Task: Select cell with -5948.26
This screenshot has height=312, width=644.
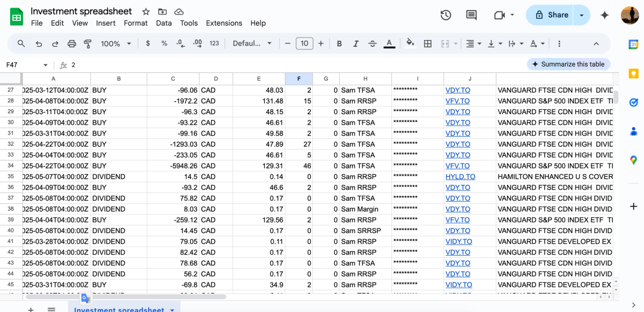Action: [x=173, y=166]
